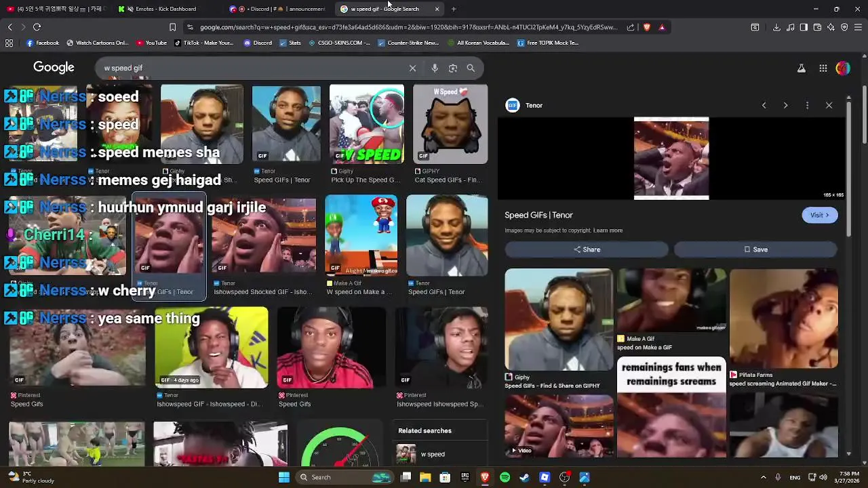868x488 pixels.
Task: Show previous image in preview panel
Action: (764, 105)
